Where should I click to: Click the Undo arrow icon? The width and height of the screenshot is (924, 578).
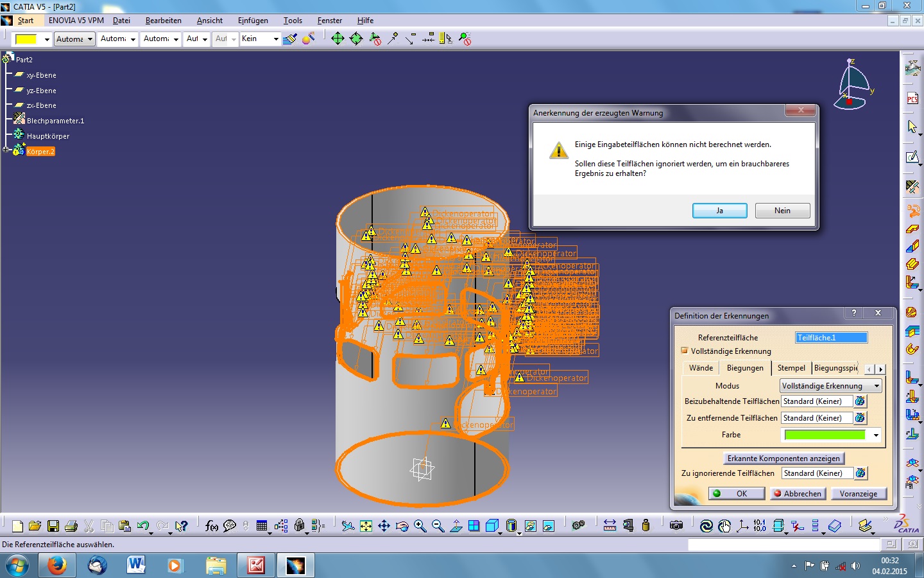[x=142, y=526]
